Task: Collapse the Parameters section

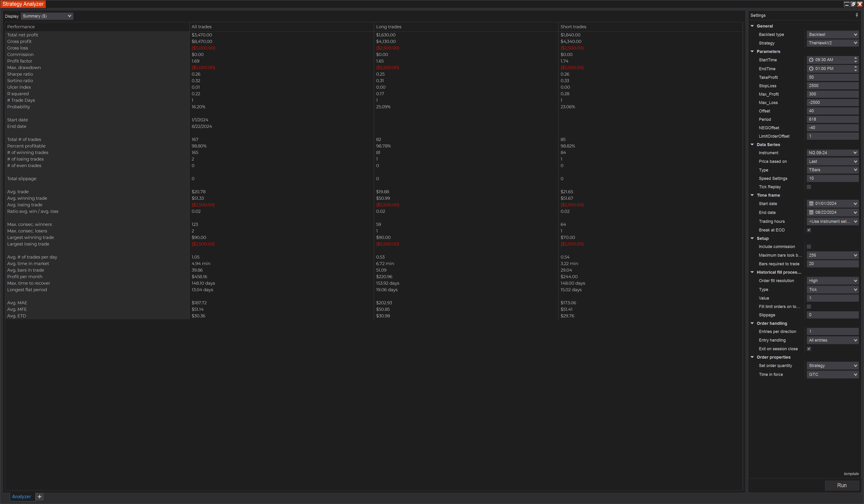Action: coord(752,51)
